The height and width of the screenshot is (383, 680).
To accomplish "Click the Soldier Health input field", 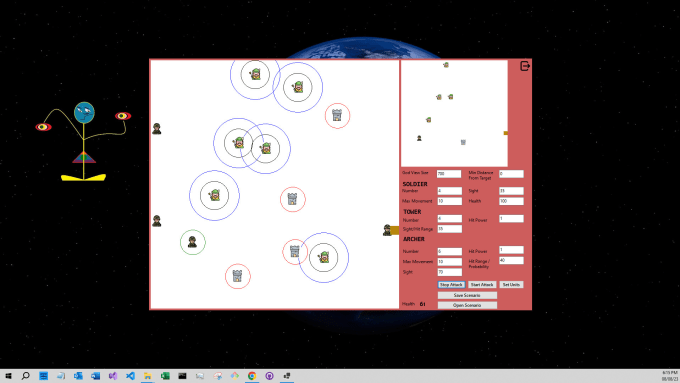I will point(511,201).
